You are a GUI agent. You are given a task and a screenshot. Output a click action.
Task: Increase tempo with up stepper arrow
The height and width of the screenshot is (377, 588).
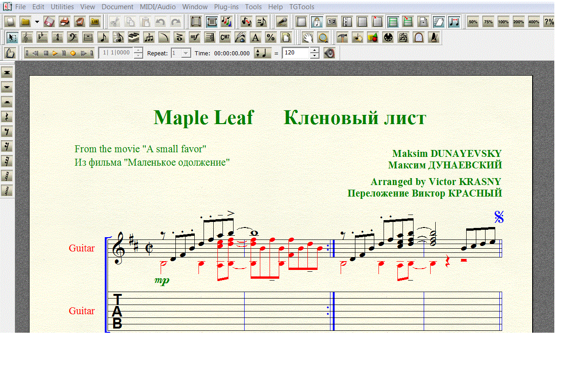(x=314, y=50)
